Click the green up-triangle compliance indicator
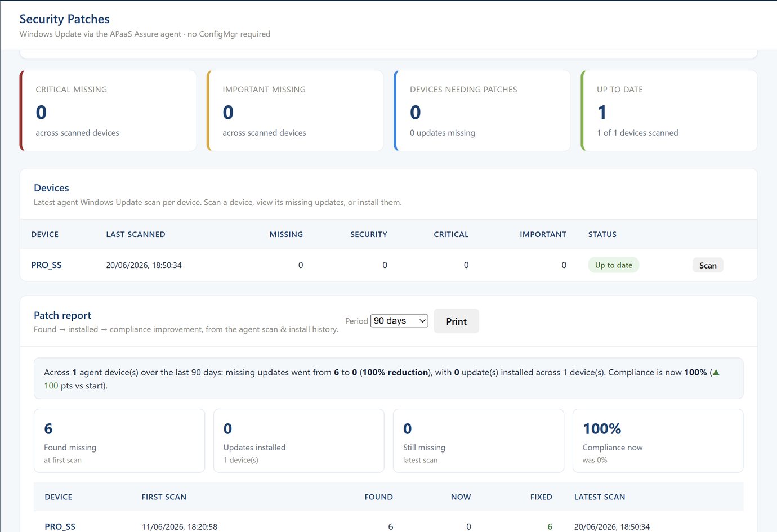The image size is (777, 532). pos(716,372)
